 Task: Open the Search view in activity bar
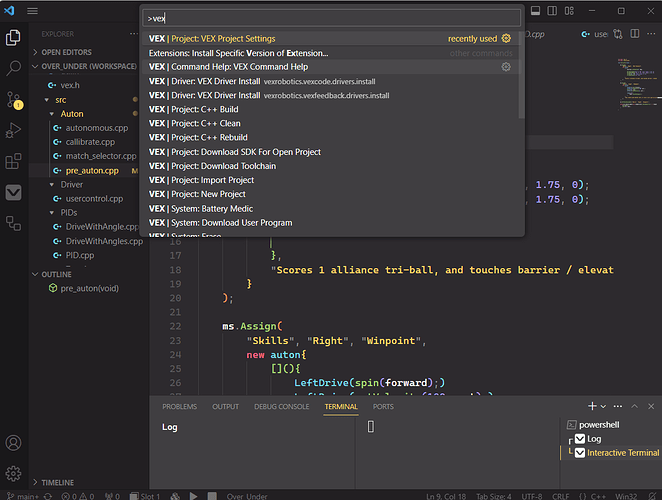pyautogui.click(x=14, y=68)
